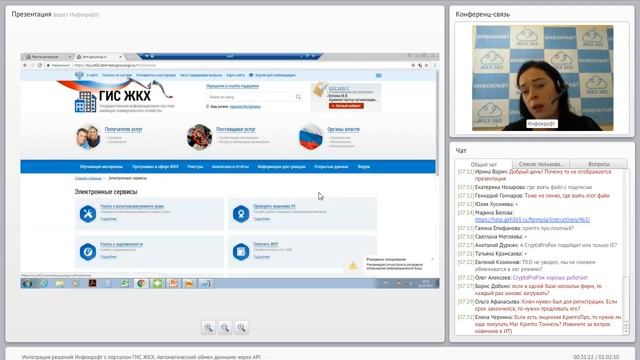Open Карта сайта in top header
The height and width of the screenshot is (360, 640).
[235, 76]
